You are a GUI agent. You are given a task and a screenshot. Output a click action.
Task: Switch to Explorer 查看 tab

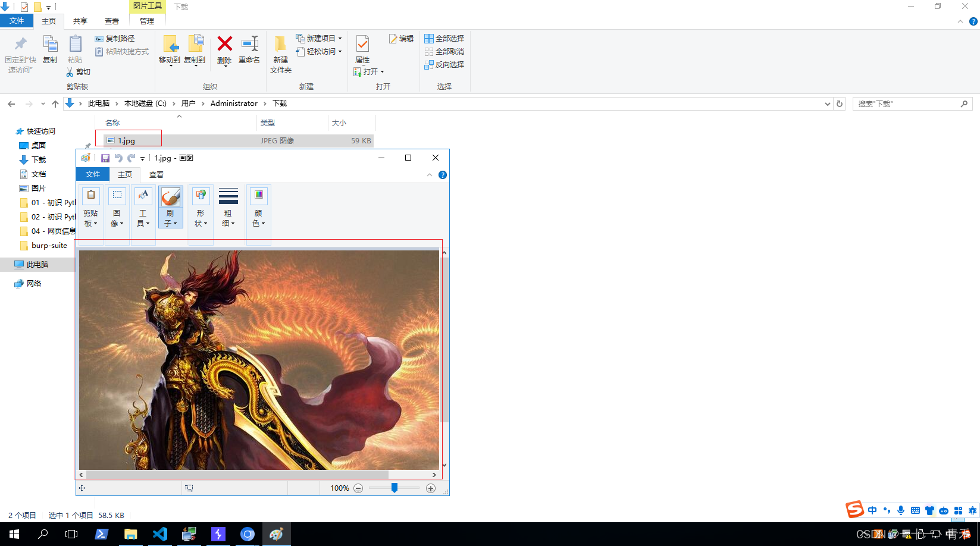112,21
